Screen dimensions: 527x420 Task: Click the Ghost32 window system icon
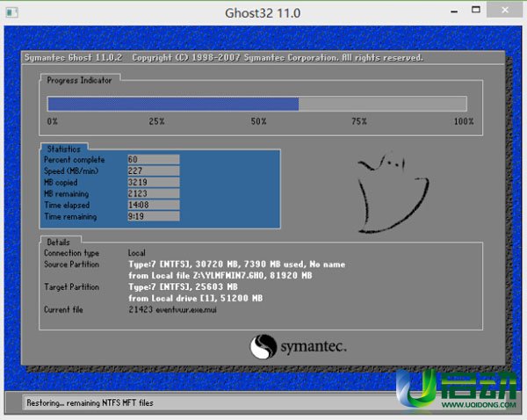pyautogui.click(x=11, y=12)
